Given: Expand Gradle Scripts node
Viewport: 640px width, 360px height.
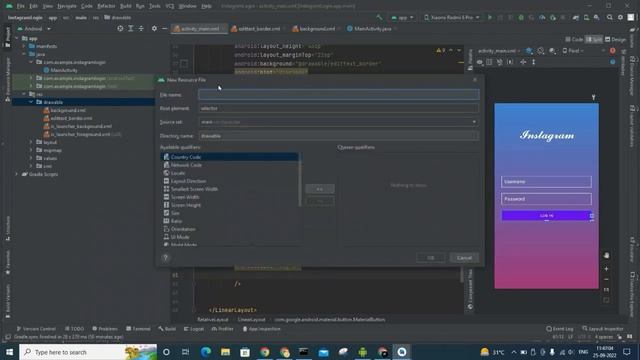Looking at the screenshot, I should coord(17,174).
